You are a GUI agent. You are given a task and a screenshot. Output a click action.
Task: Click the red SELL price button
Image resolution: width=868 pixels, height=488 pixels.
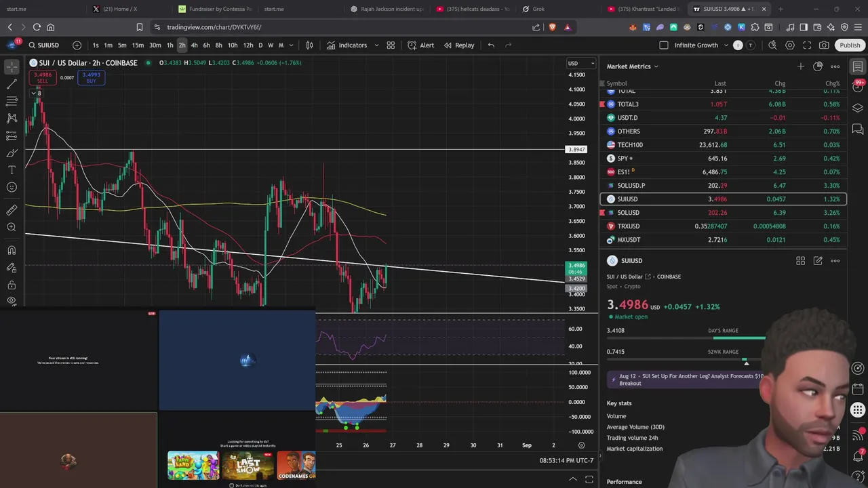click(x=43, y=78)
